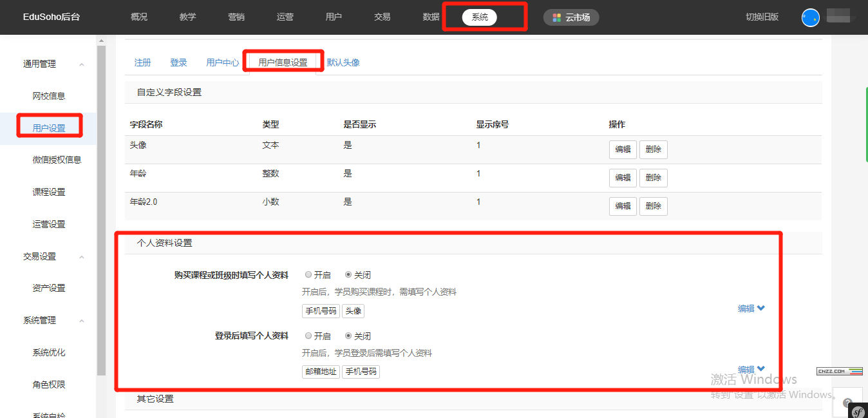Switch to the 用户中心 tab
This screenshot has height=418, width=868.
click(x=222, y=62)
